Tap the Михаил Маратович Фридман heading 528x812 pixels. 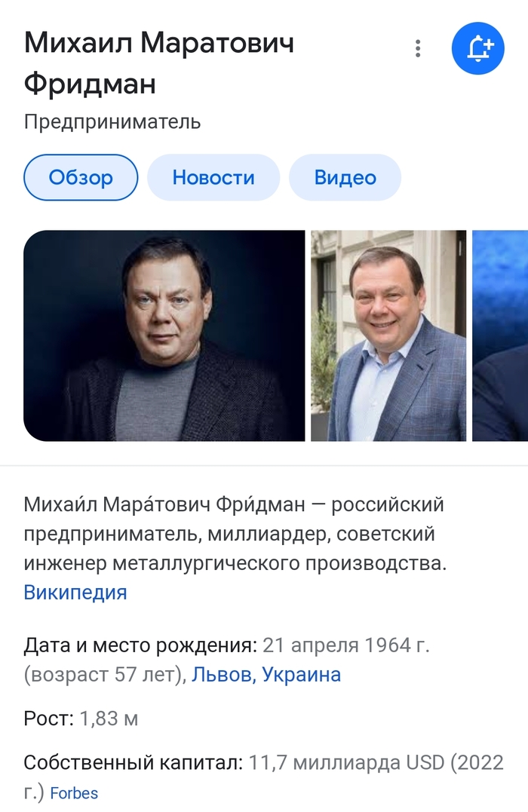[x=158, y=63]
